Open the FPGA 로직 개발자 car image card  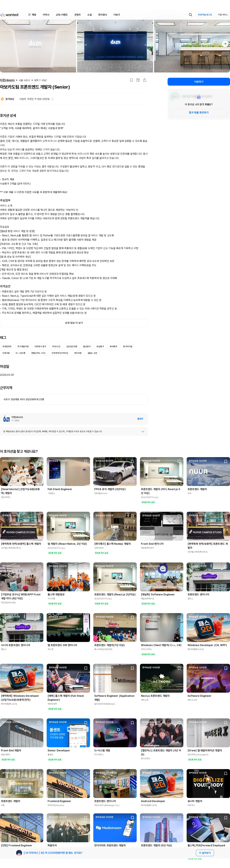(x=115, y=471)
